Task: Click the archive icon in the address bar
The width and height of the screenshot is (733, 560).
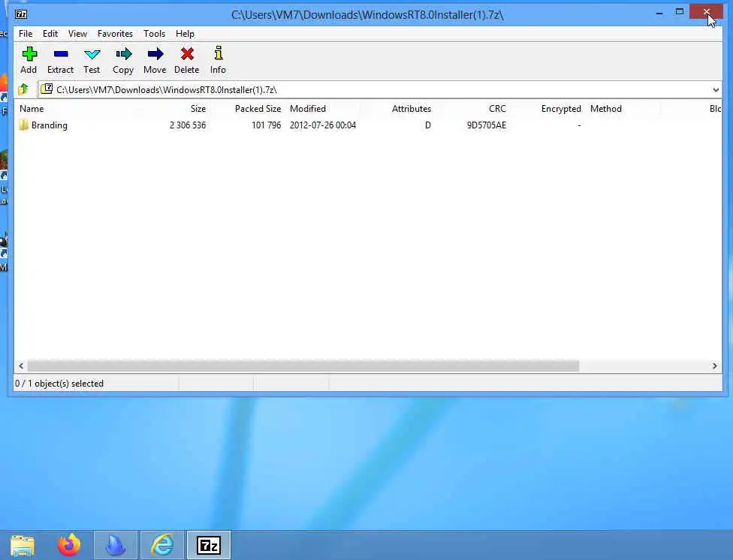Action: (x=47, y=89)
